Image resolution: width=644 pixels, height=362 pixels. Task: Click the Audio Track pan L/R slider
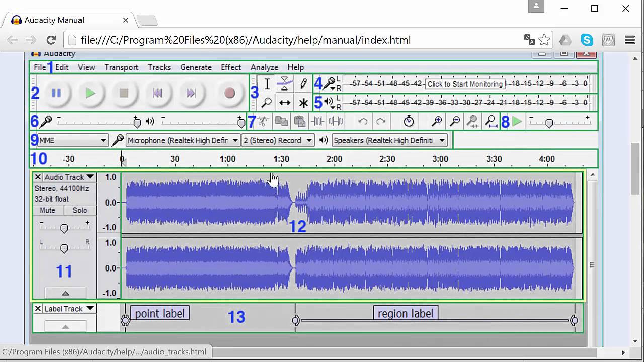64,248
